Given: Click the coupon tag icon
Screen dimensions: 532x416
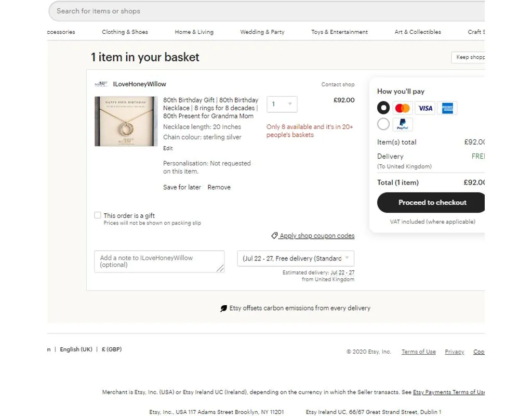Looking at the screenshot, I should point(274,236).
